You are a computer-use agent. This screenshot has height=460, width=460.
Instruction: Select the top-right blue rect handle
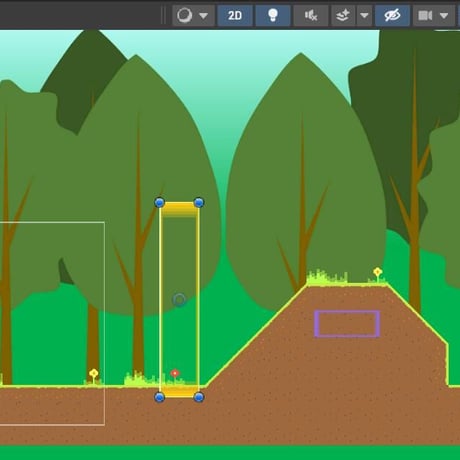(199, 202)
